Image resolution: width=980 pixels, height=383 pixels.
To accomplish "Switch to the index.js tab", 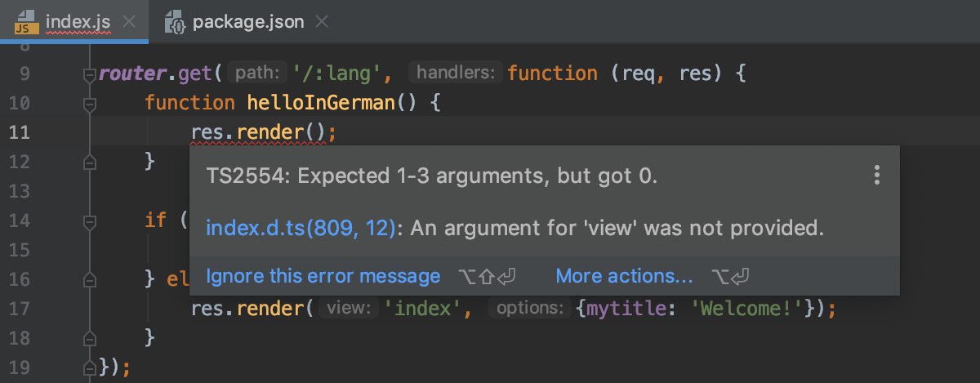I will [x=73, y=21].
